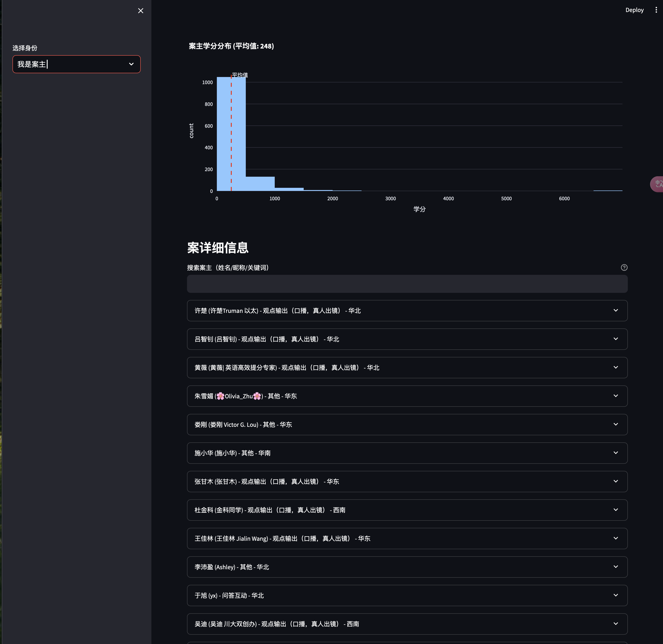The image size is (663, 644).
Task: Expand the 吴迪 川大双创办 entry
Action: click(x=407, y=624)
